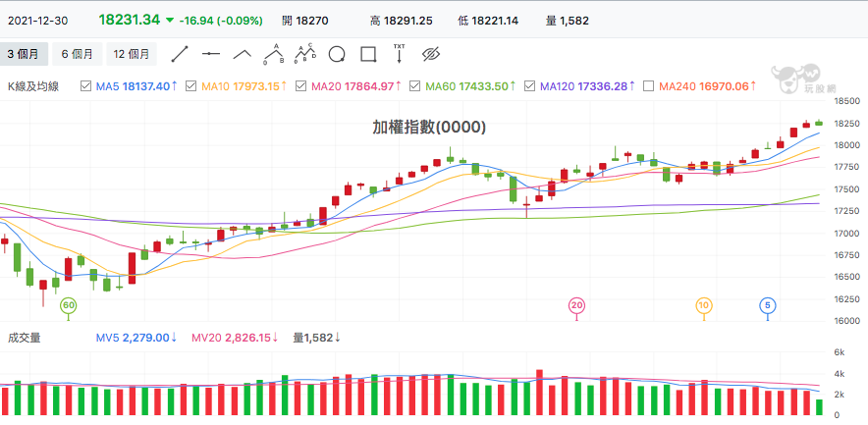868x425 pixels.
Task: Switch to the 3 個月 range tab
Action: (x=24, y=54)
